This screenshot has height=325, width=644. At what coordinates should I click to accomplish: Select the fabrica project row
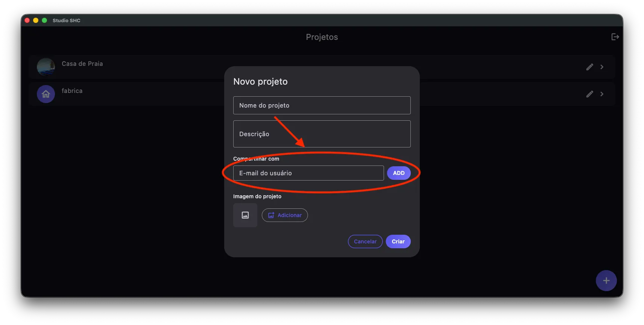[x=322, y=94]
